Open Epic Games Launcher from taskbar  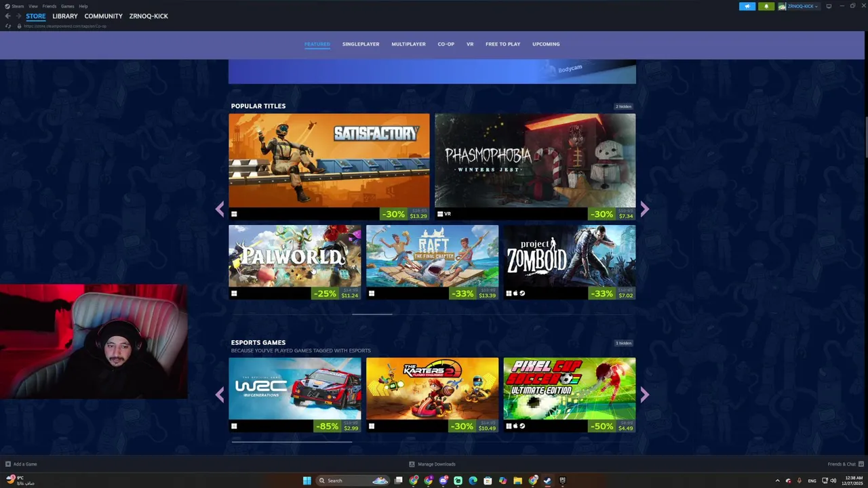tap(562, 481)
